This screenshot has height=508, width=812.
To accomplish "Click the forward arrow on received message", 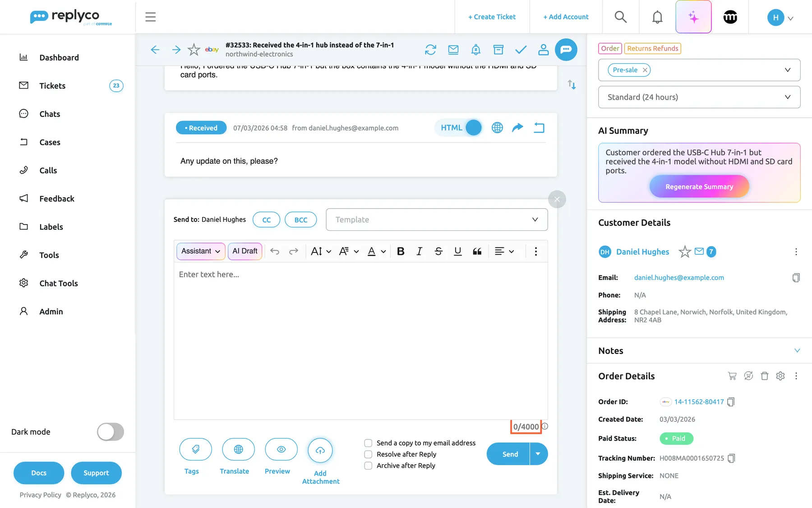I will point(518,128).
